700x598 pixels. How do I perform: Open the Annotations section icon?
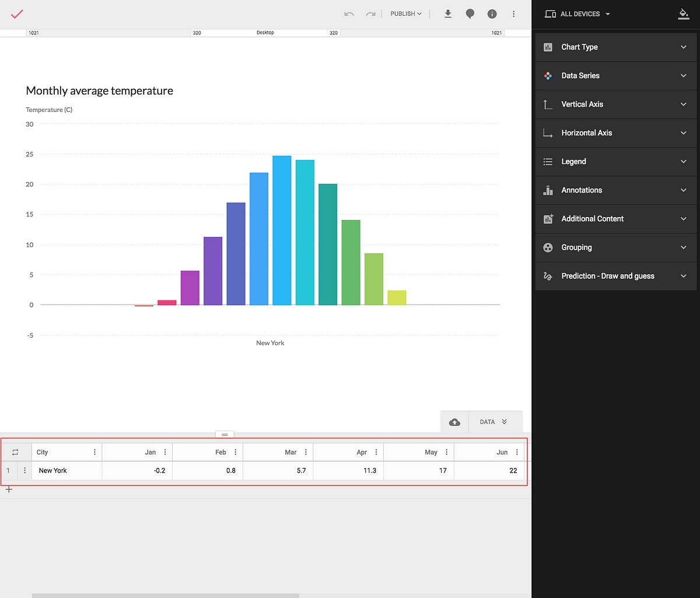coord(548,190)
